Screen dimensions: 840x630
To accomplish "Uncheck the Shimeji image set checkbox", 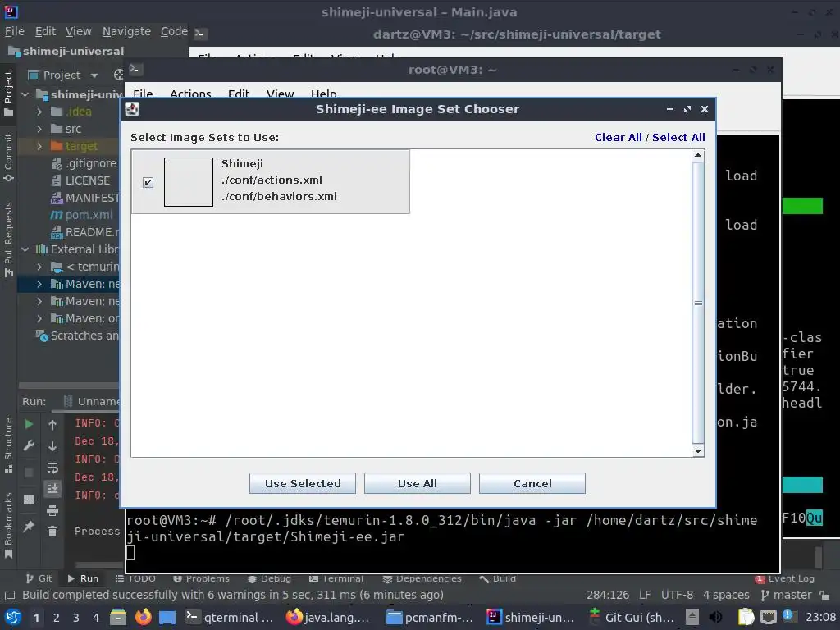I will pos(148,183).
